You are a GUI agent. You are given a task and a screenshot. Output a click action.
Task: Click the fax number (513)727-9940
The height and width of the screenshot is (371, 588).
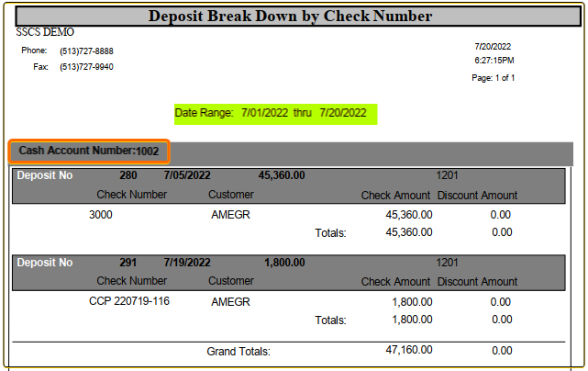(86, 67)
